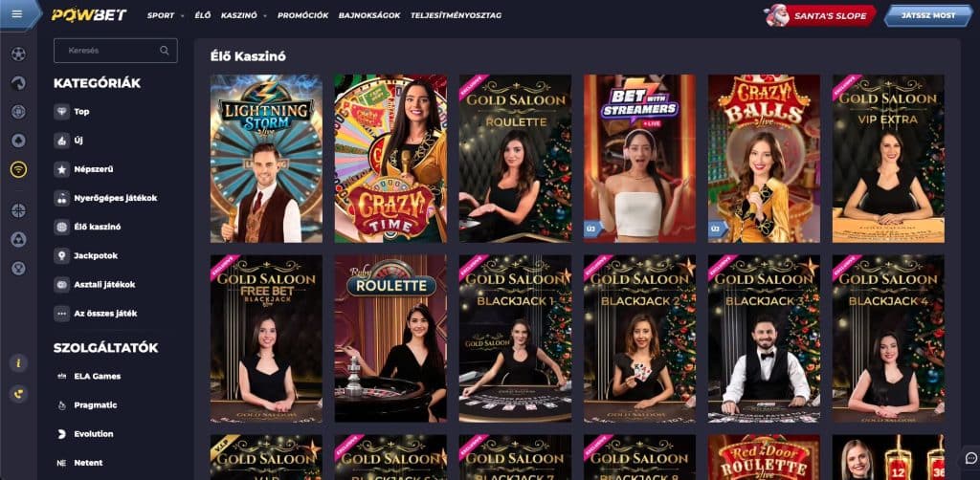Open the chat bubble icon

point(970,457)
